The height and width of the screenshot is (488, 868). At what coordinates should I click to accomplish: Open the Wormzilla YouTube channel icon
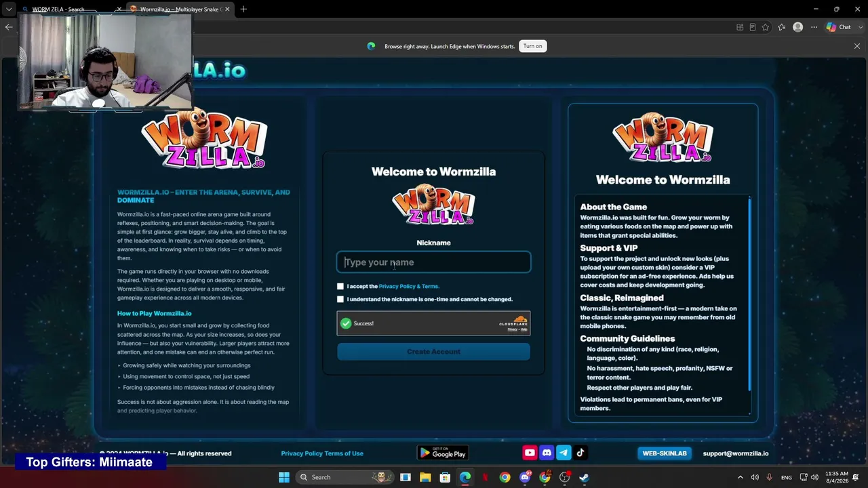pos(530,453)
